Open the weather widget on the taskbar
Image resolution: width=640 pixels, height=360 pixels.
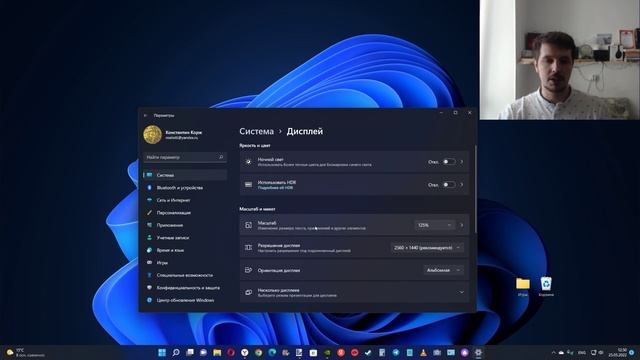(25, 353)
